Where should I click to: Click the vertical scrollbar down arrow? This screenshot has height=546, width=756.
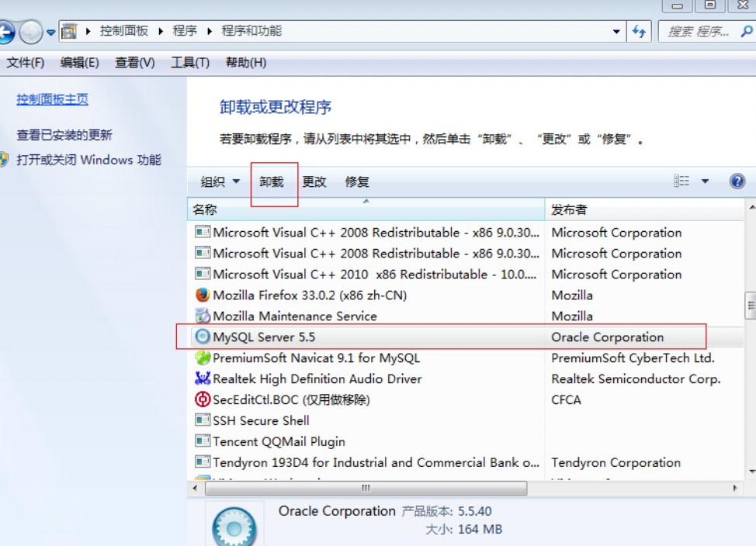(751, 472)
